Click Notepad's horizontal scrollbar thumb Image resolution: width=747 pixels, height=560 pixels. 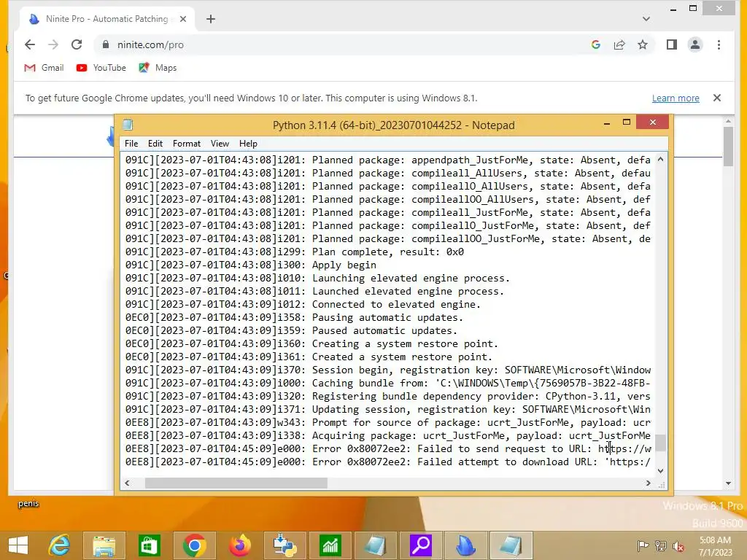236,483
